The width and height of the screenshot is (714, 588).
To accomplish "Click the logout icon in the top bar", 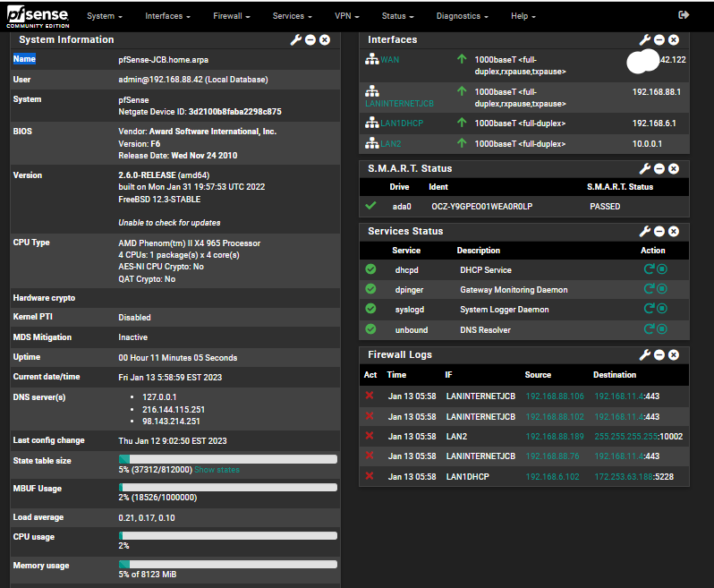I will tap(684, 15).
